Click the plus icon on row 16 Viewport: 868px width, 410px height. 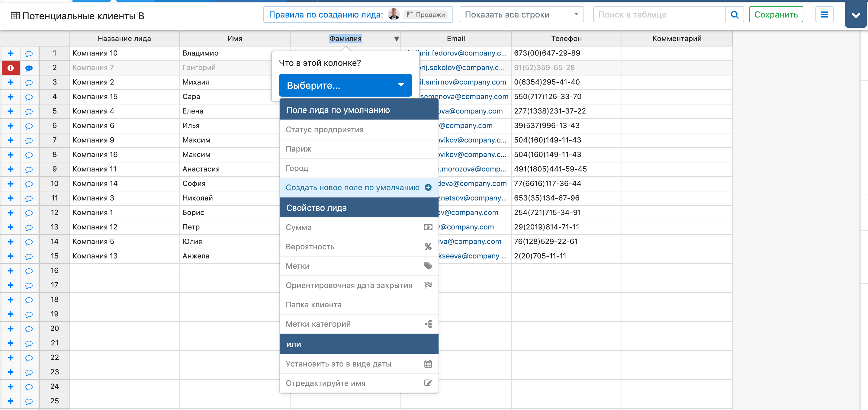tap(11, 271)
